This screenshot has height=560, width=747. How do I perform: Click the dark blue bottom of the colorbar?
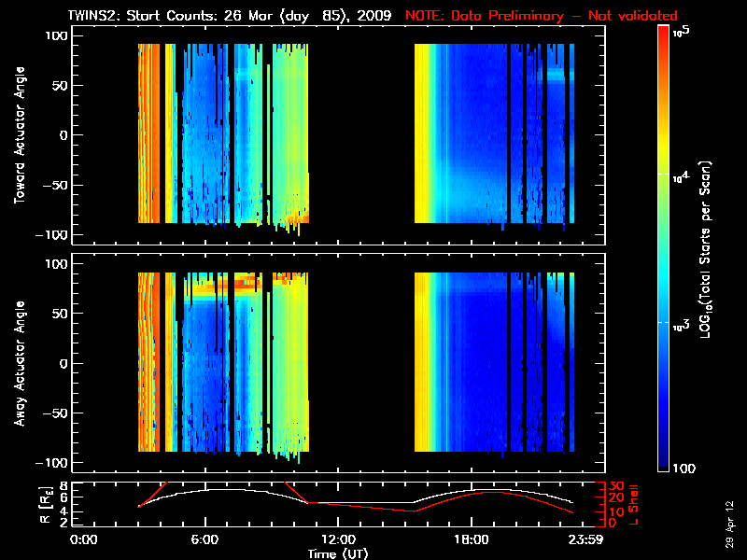664,467
